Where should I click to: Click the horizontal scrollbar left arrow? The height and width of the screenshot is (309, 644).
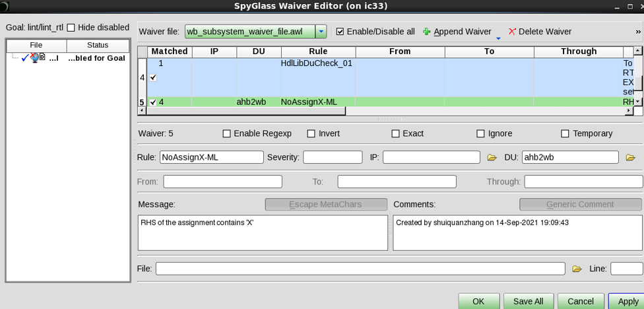143,111
